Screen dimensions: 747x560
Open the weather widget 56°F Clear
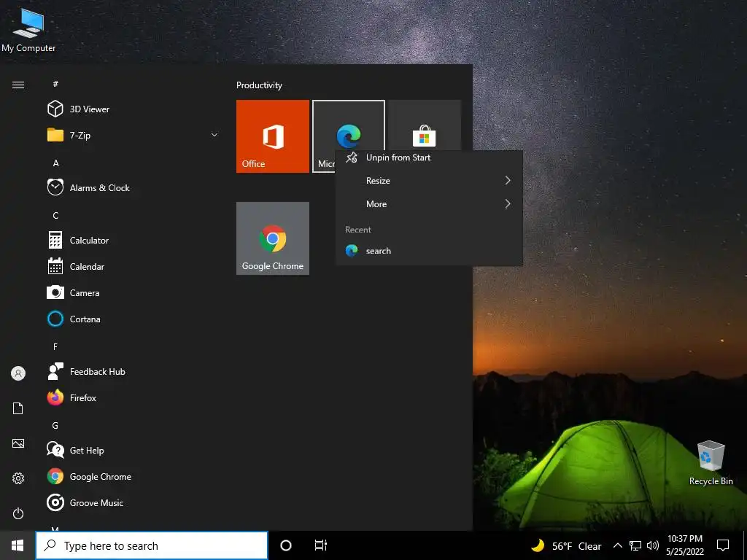pyautogui.click(x=566, y=545)
